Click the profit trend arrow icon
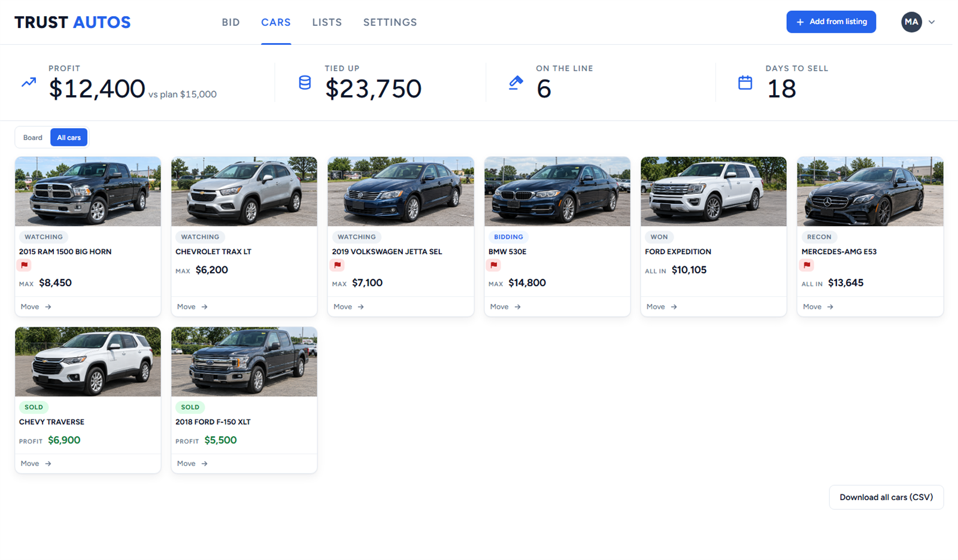 (x=29, y=83)
